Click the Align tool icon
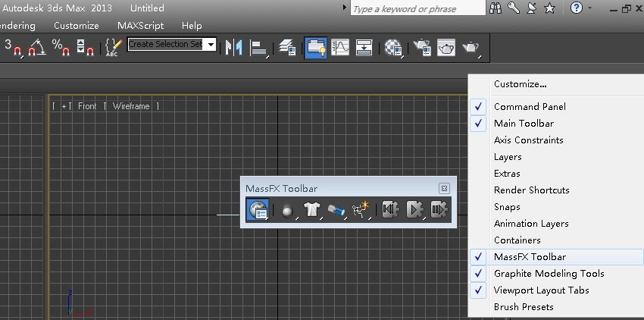The width and height of the screenshot is (644, 320). [x=259, y=47]
